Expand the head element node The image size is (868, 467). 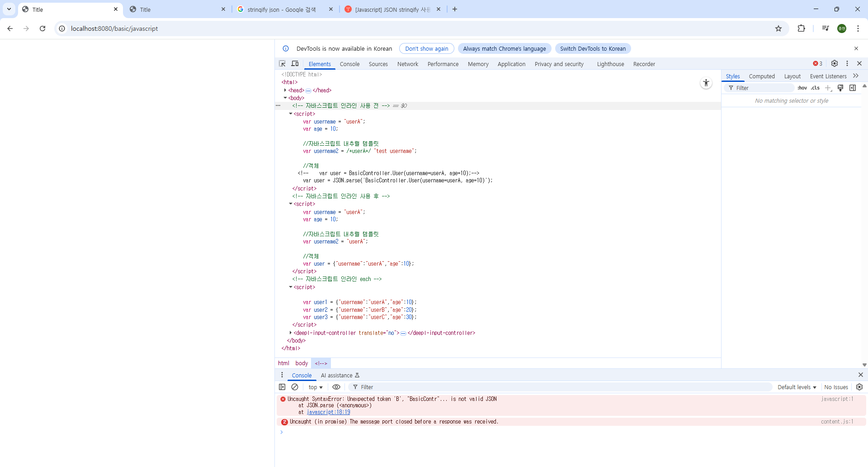[x=285, y=90]
